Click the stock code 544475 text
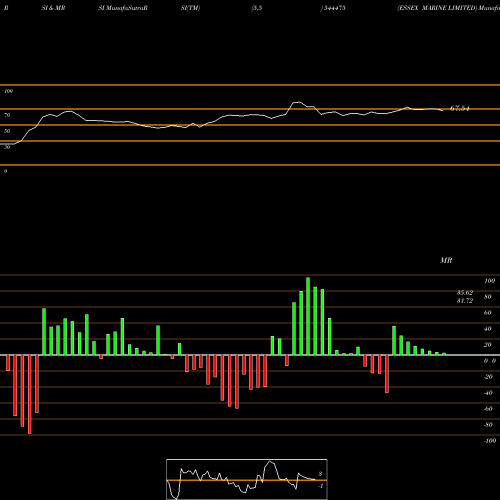 point(334,8)
